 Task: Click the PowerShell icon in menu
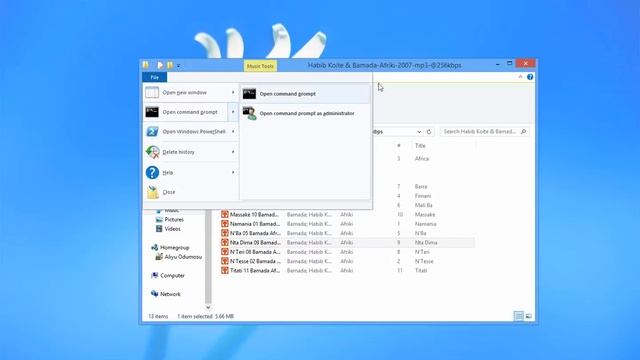tap(152, 131)
